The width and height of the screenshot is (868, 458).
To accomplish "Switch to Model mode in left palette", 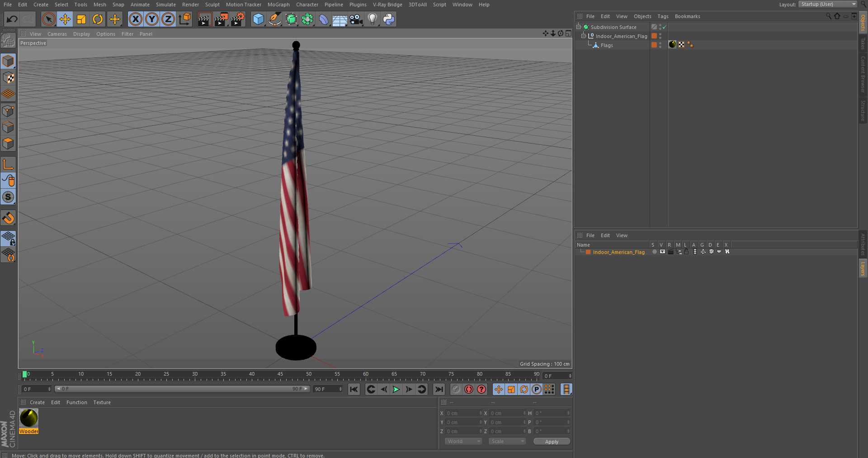I will click(8, 61).
